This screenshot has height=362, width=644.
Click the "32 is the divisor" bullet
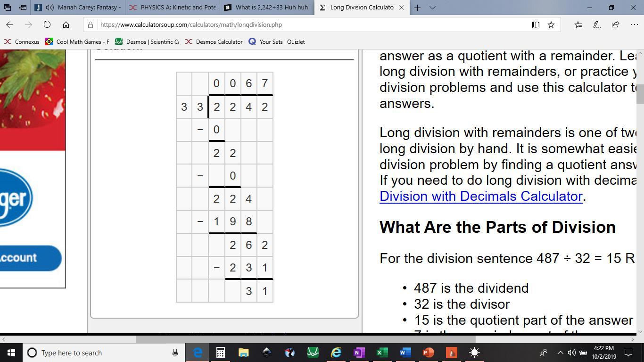pos(462,304)
